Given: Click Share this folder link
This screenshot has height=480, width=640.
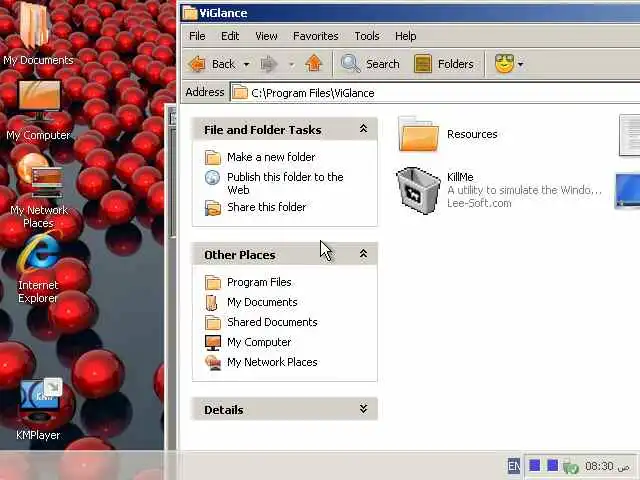Looking at the screenshot, I should pyautogui.click(x=266, y=207).
